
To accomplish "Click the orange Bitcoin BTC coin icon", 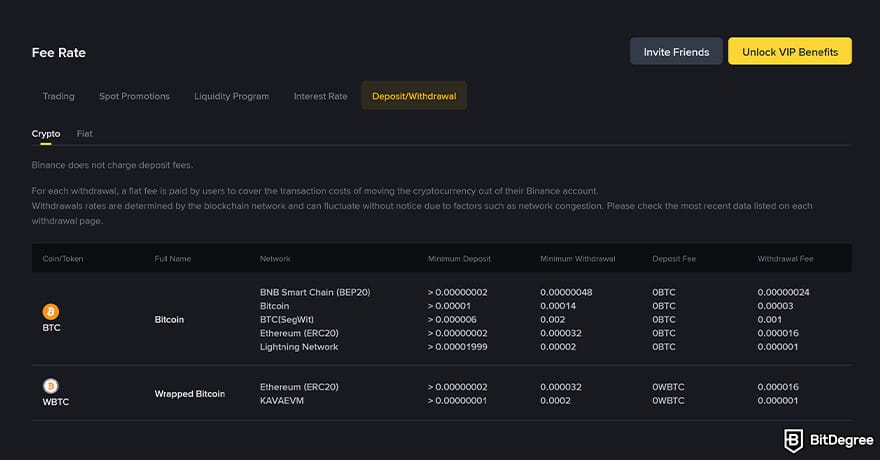I will pos(51,311).
